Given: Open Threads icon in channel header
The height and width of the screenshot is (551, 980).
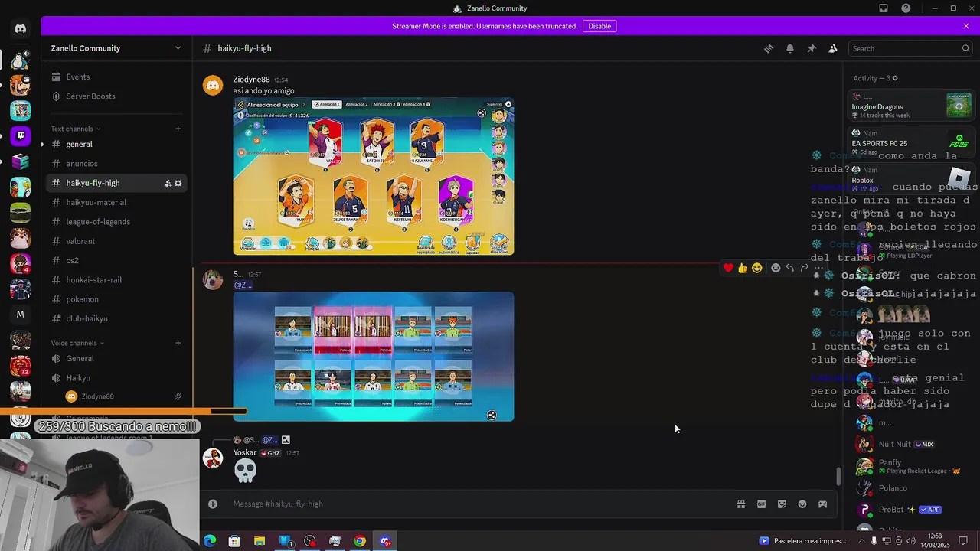Looking at the screenshot, I should point(769,48).
